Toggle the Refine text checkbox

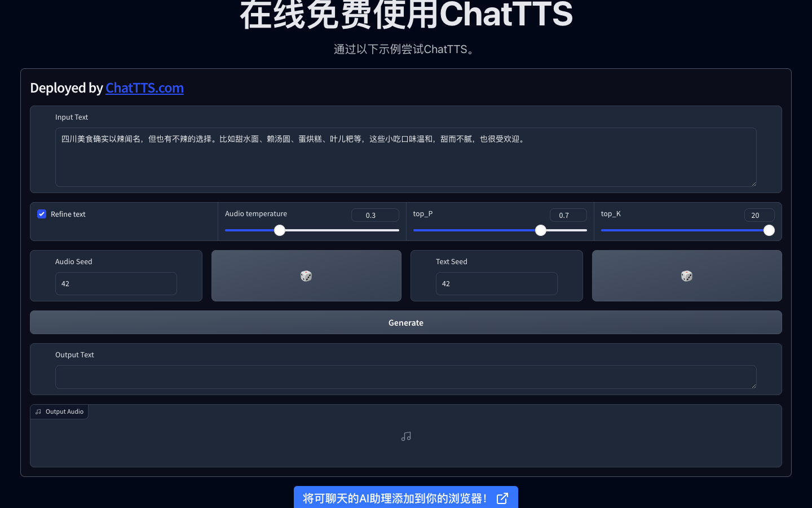(42, 214)
